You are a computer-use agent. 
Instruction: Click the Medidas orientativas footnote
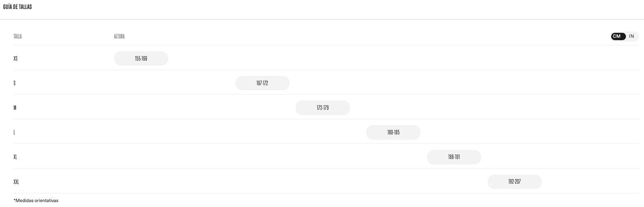pos(36,201)
